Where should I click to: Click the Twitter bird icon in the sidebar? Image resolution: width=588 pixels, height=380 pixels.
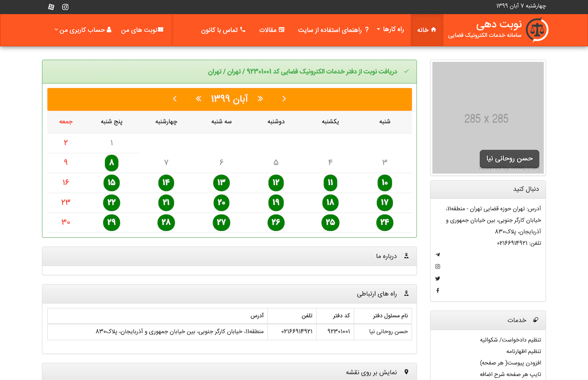tap(438, 278)
